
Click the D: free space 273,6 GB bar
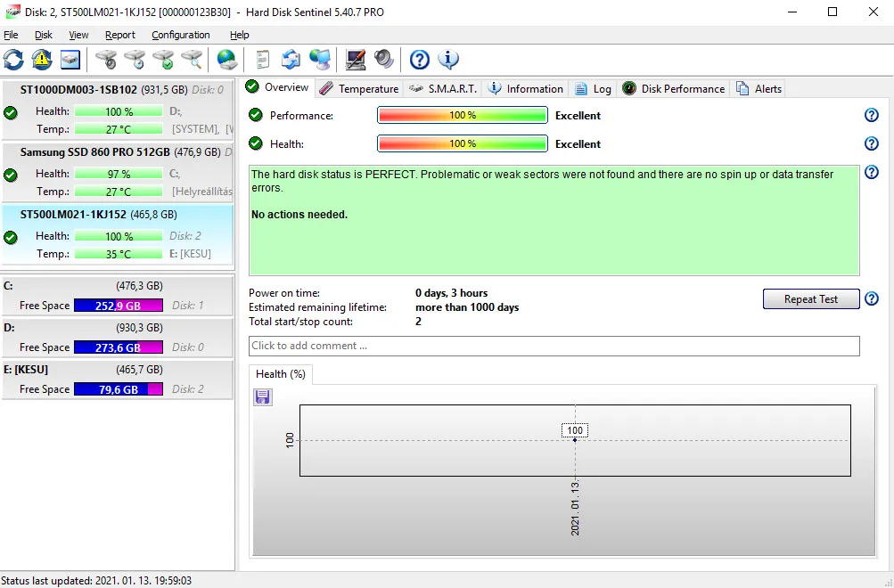tap(118, 347)
